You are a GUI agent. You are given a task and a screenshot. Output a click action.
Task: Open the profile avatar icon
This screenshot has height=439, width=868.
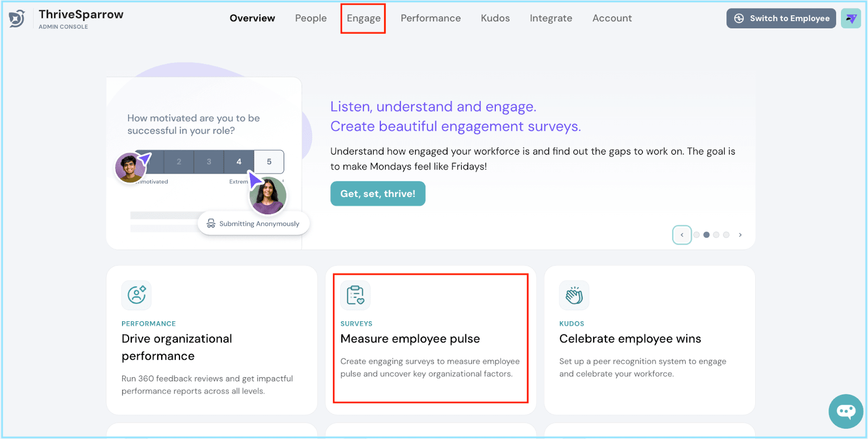tap(851, 18)
